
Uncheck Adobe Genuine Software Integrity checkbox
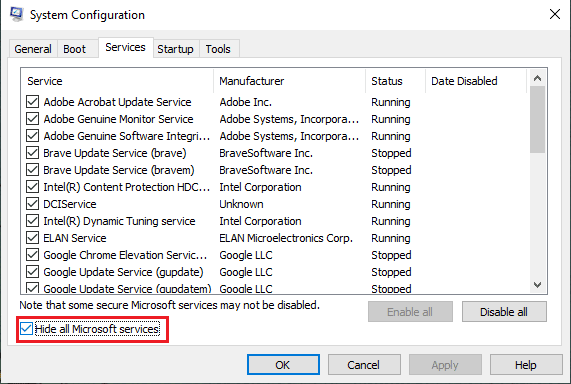(x=32, y=136)
